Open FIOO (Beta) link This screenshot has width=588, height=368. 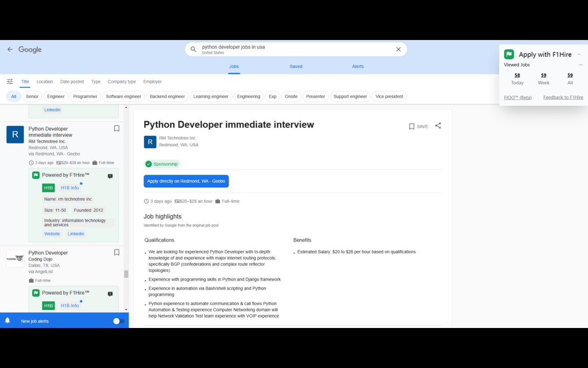pyautogui.click(x=518, y=97)
